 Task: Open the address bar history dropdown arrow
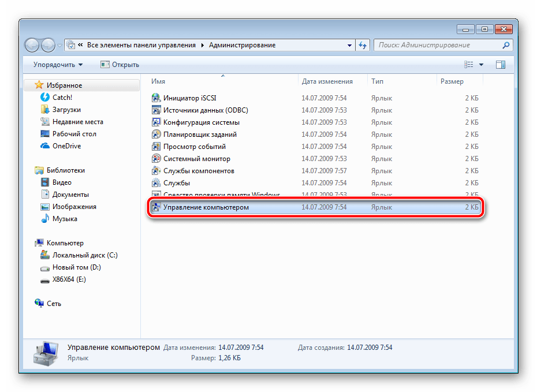[349, 45]
